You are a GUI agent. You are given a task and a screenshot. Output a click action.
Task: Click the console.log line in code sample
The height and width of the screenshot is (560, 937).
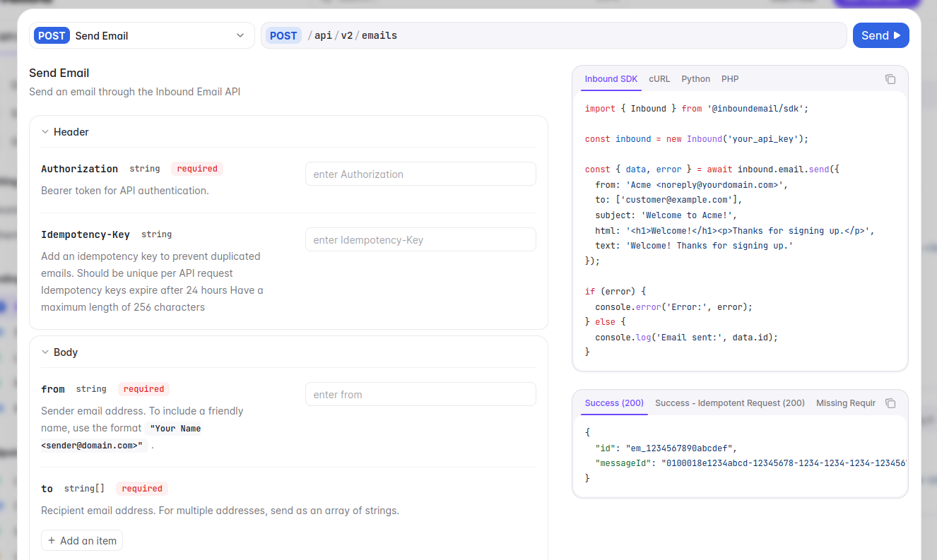686,338
